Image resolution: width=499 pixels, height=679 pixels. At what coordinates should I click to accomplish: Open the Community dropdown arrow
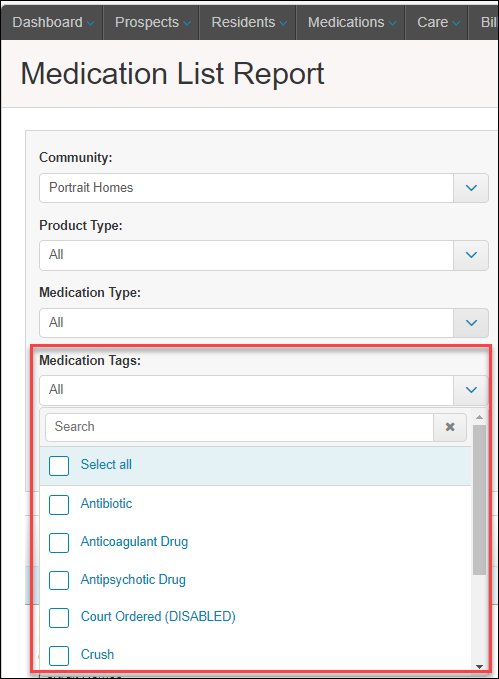[471, 188]
